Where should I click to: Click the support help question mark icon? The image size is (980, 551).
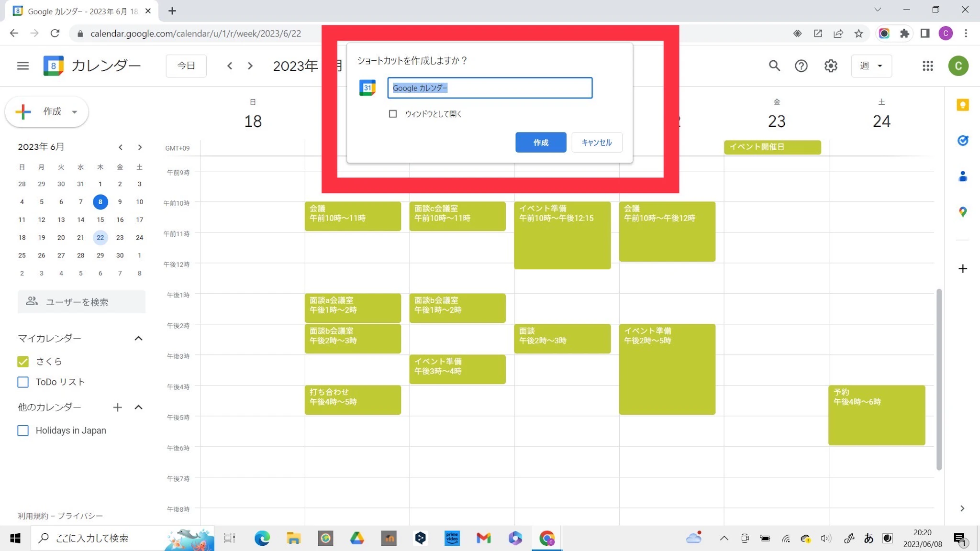pyautogui.click(x=801, y=66)
